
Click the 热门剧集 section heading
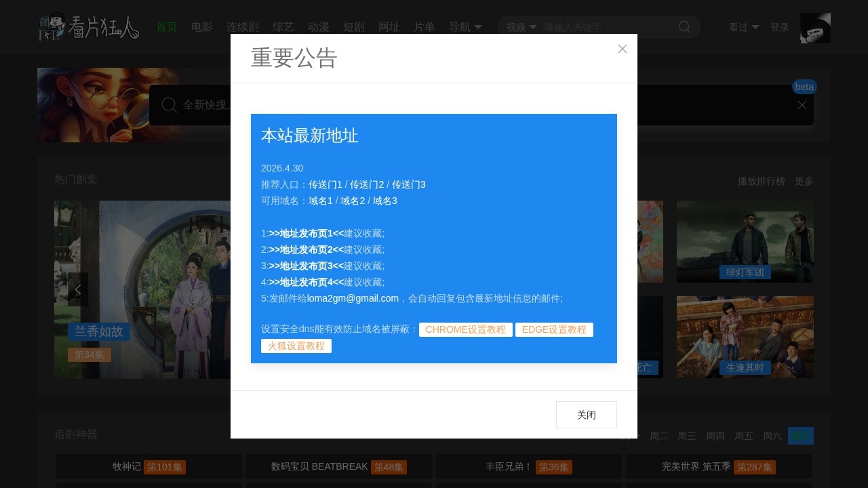(x=76, y=180)
